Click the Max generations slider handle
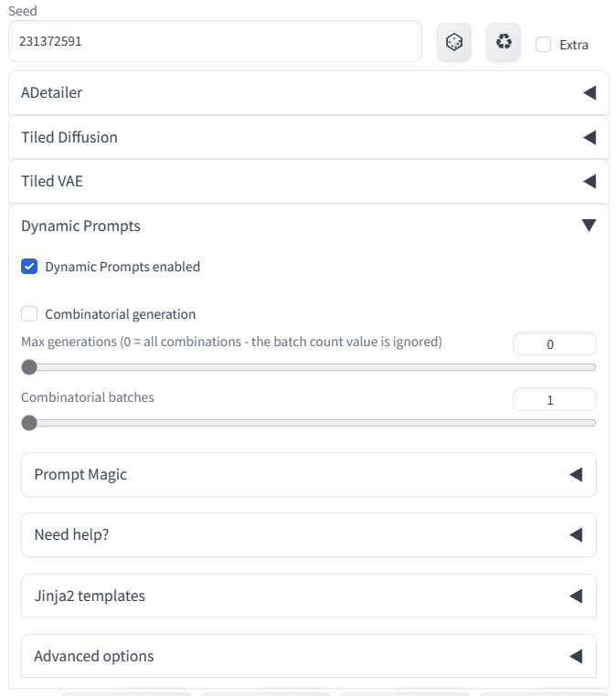 (29, 367)
